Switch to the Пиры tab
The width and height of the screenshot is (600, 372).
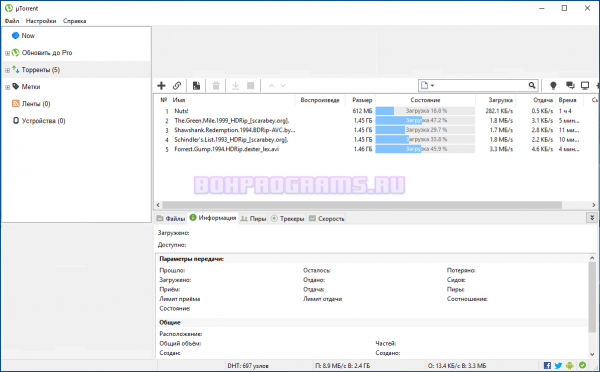tap(253, 219)
